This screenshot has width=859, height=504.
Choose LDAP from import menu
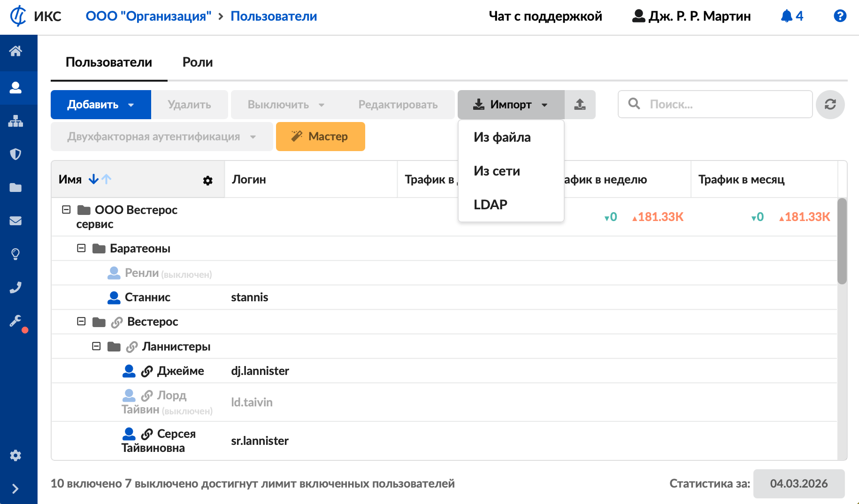click(x=490, y=205)
